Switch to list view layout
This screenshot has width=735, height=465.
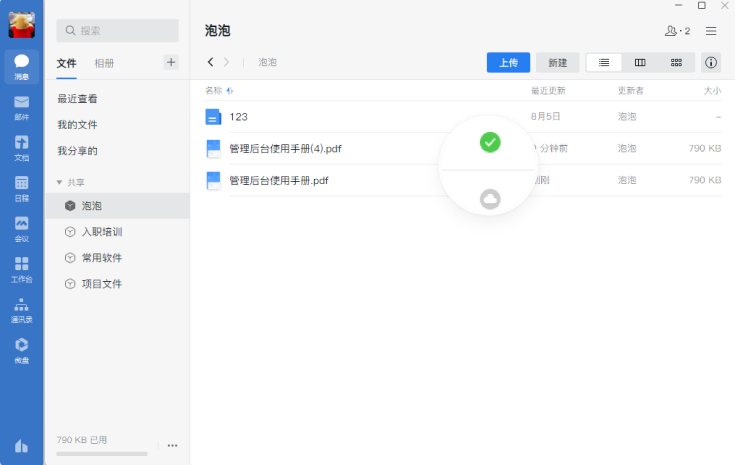(x=604, y=62)
